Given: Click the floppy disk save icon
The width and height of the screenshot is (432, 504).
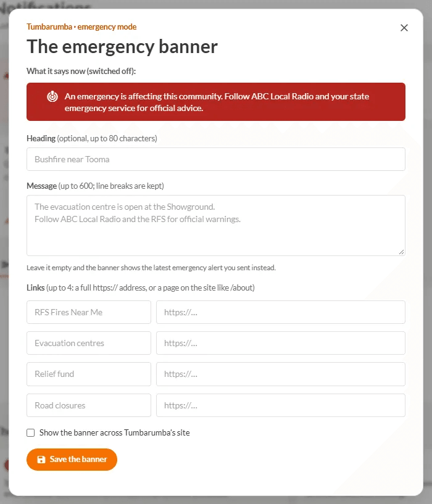Looking at the screenshot, I should pos(41,460).
